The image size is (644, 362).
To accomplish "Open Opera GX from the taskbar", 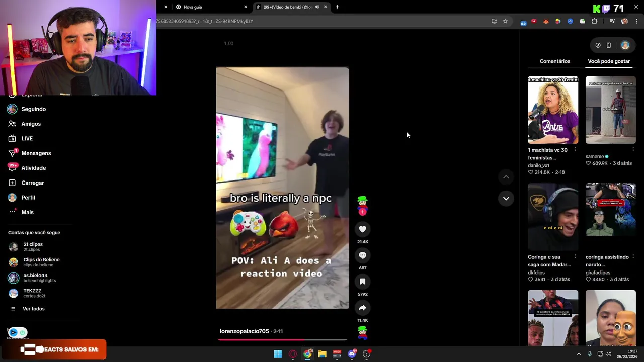I will 293,354.
